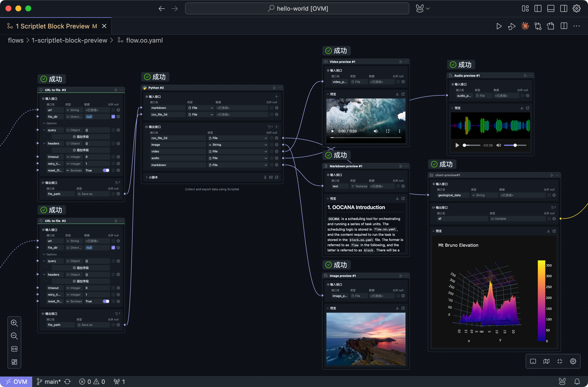Download the Video preview output
Screen dimensions: 588x387
(x=397, y=94)
